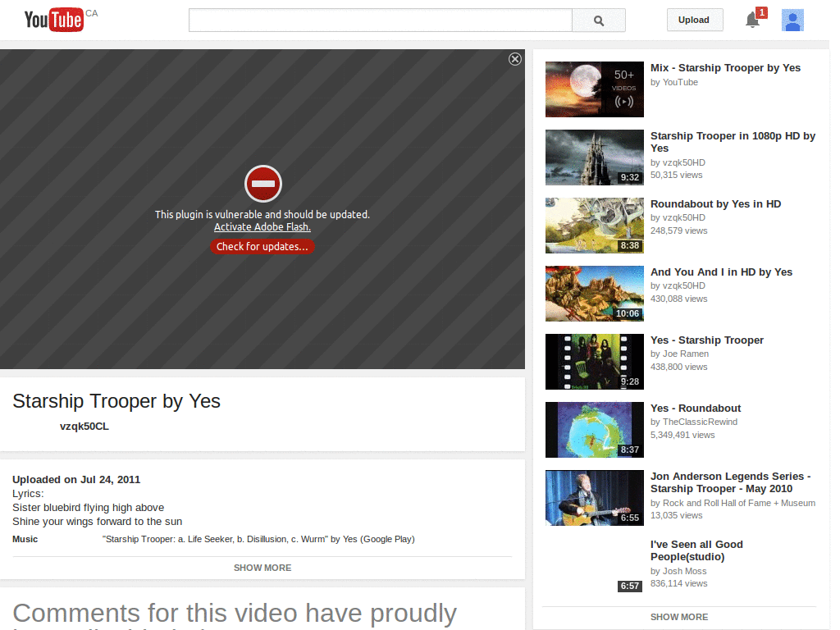Click the Starship Trooper by Yes video title
The width and height of the screenshot is (840, 630).
click(x=116, y=401)
